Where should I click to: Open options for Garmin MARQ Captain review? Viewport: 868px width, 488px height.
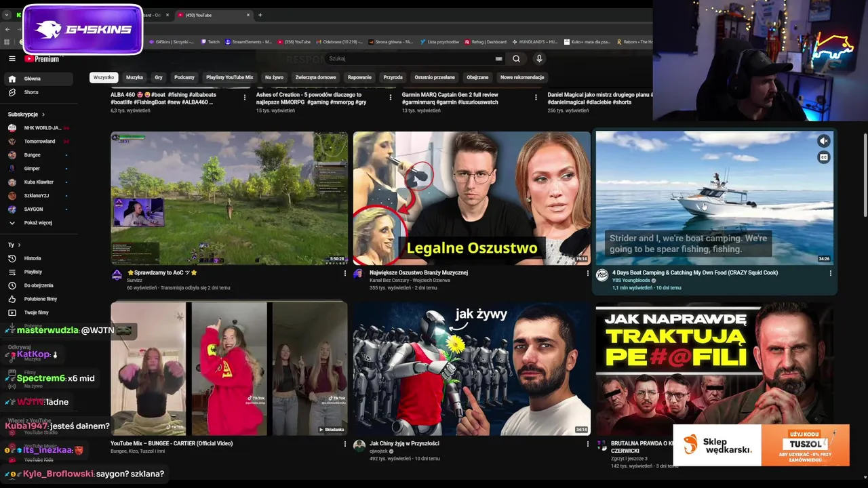(x=536, y=98)
